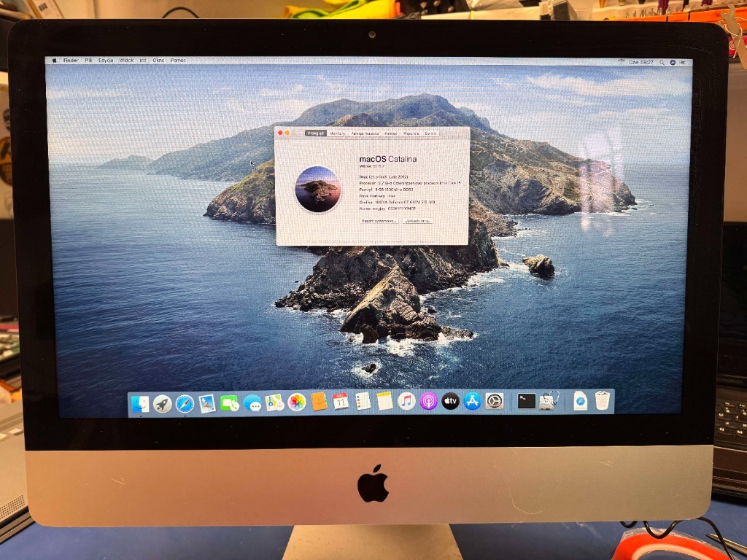Open App Store in Dock

point(473,402)
